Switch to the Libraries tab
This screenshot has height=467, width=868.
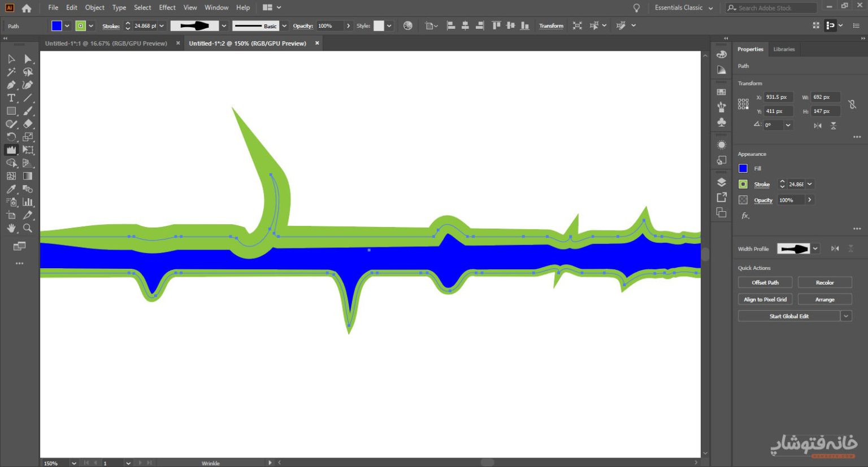(x=784, y=49)
